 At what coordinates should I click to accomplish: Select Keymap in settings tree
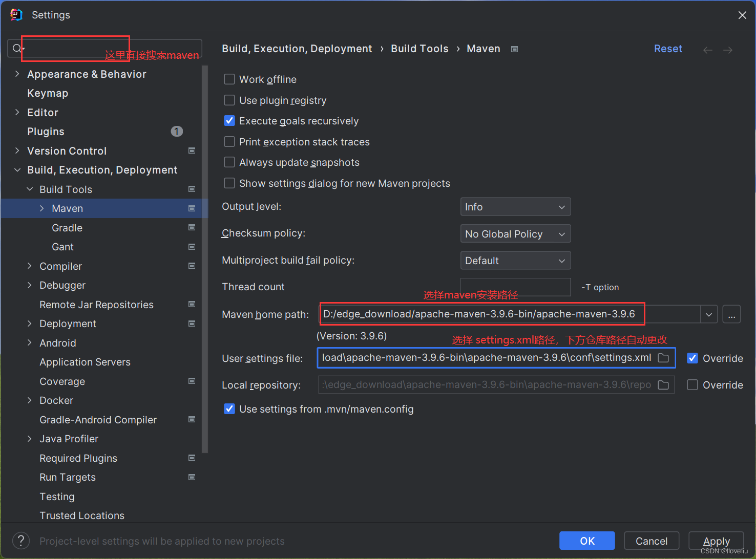(x=48, y=93)
